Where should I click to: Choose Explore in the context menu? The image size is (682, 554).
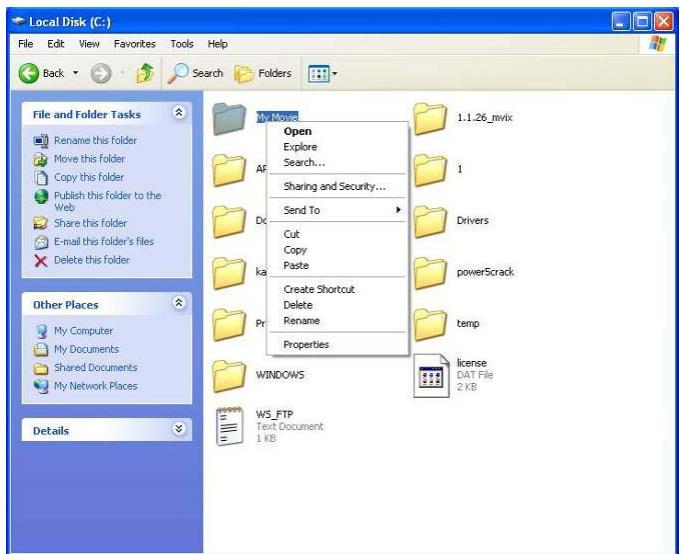[338, 147]
